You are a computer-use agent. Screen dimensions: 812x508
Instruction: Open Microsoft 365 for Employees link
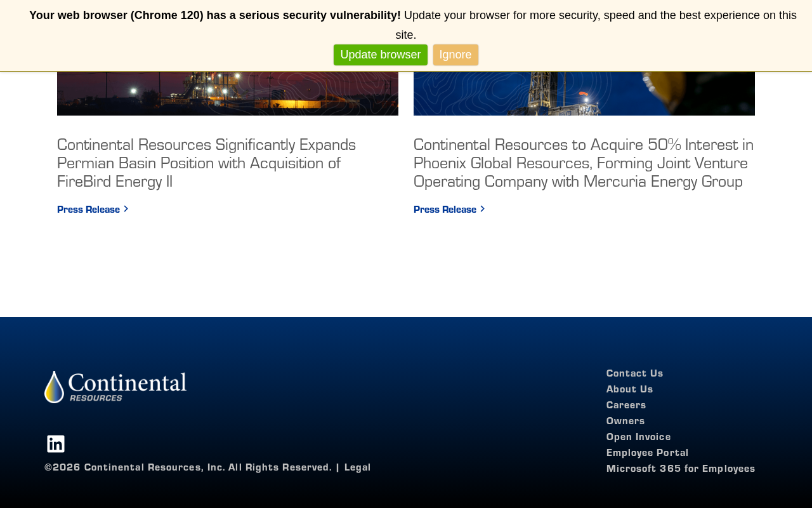point(681,469)
